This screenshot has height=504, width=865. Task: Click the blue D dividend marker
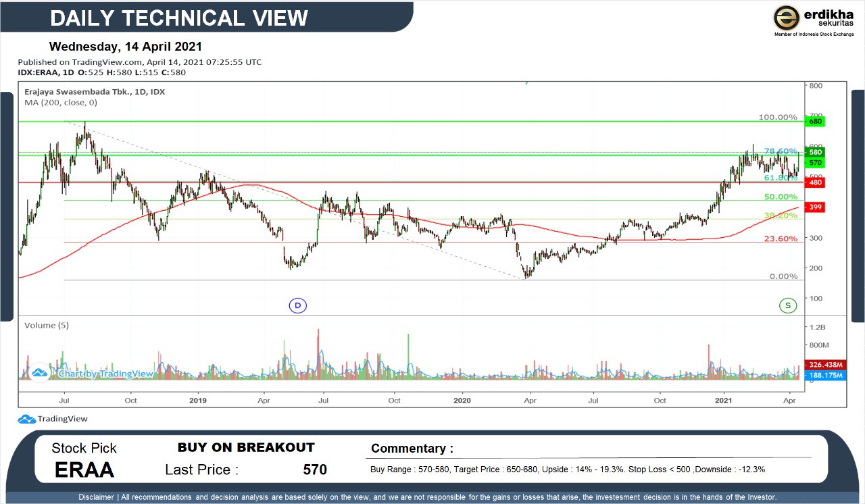pos(298,305)
